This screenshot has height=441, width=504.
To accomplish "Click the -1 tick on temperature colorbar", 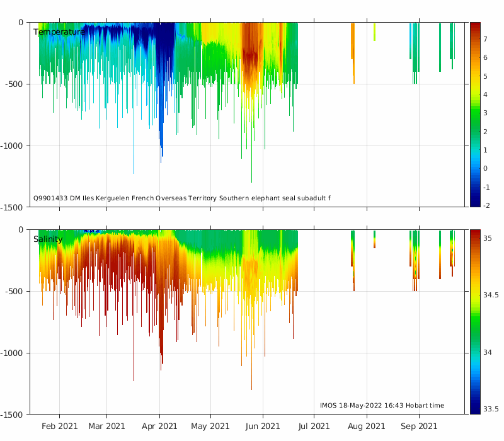I will pos(486,187).
